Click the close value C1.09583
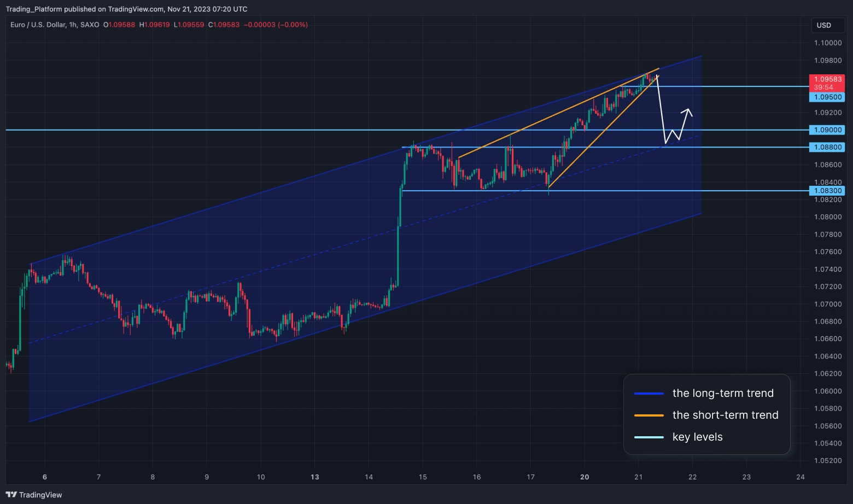853x504 pixels. (x=224, y=25)
